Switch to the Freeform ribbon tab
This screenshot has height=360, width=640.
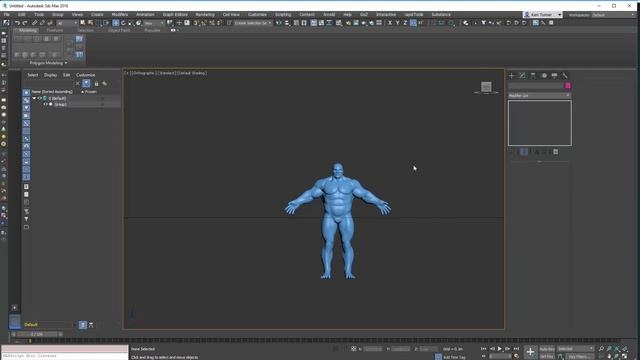(55, 30)
